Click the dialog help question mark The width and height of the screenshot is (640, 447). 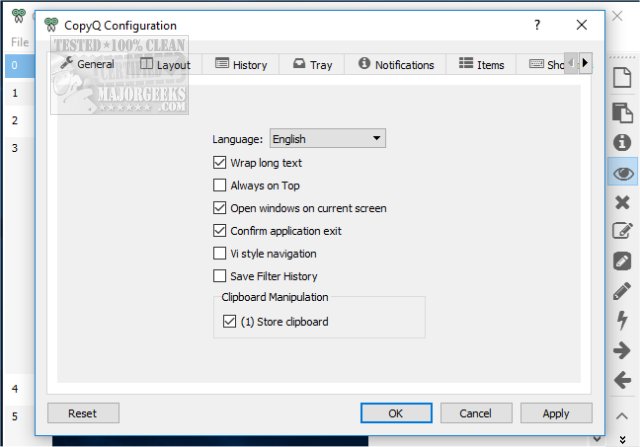(537, 25)
